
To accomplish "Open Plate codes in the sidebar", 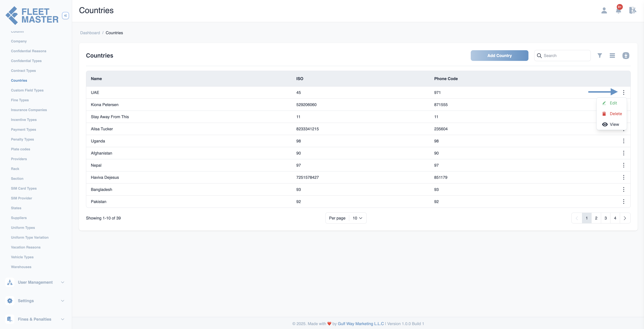I will coord(20,149).
